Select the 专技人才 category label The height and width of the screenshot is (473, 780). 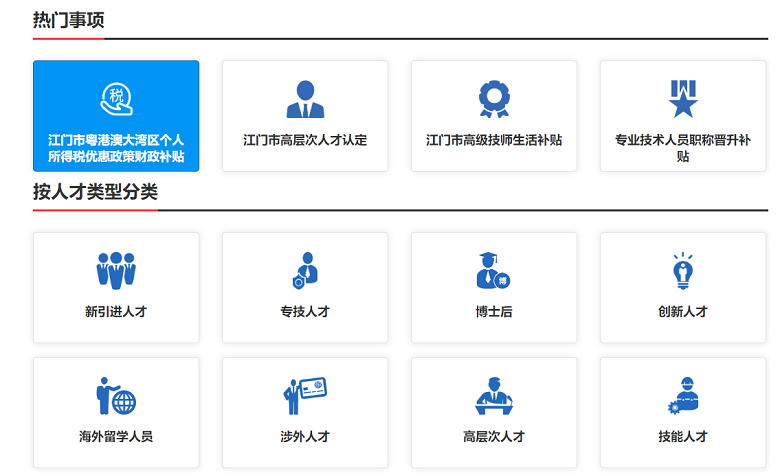tap(305, 312)
